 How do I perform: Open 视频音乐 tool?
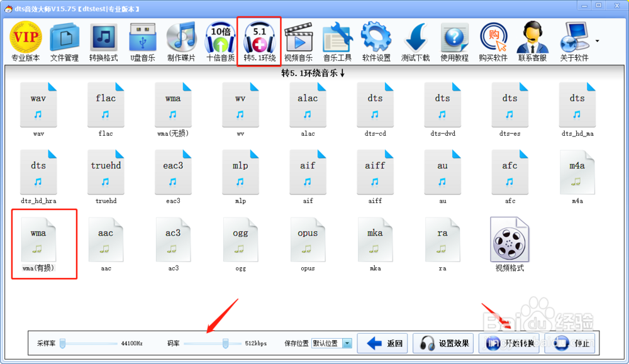point(298,41)
